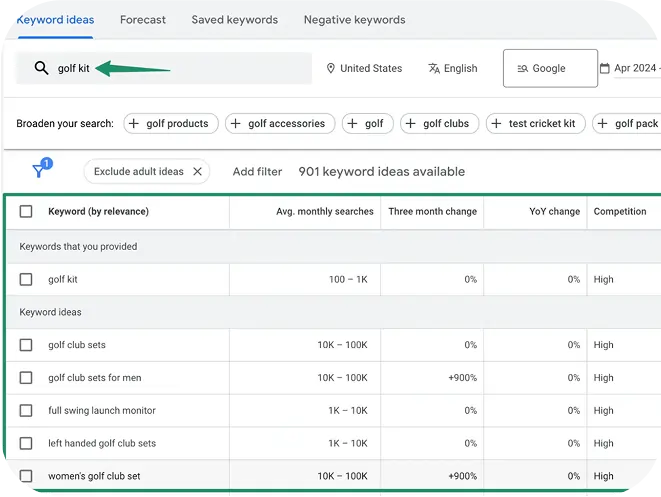Open the filter funnel icon
Image resolution: width=661 pixels, height=497 pixels.
click(39, 171)
